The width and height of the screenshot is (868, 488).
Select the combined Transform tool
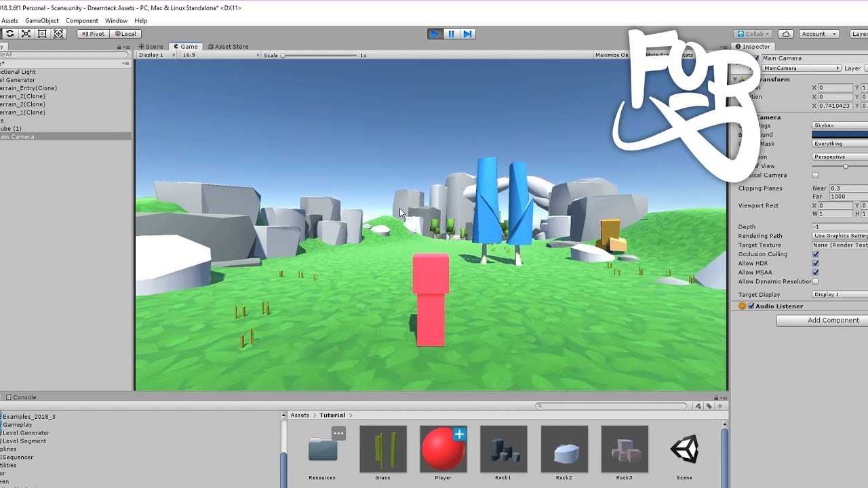[58, 34]
